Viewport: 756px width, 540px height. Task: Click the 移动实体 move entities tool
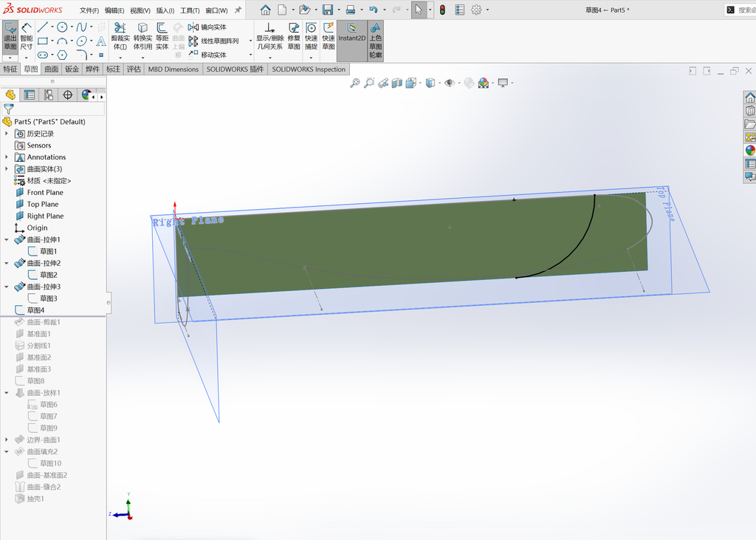coord(207,55)
